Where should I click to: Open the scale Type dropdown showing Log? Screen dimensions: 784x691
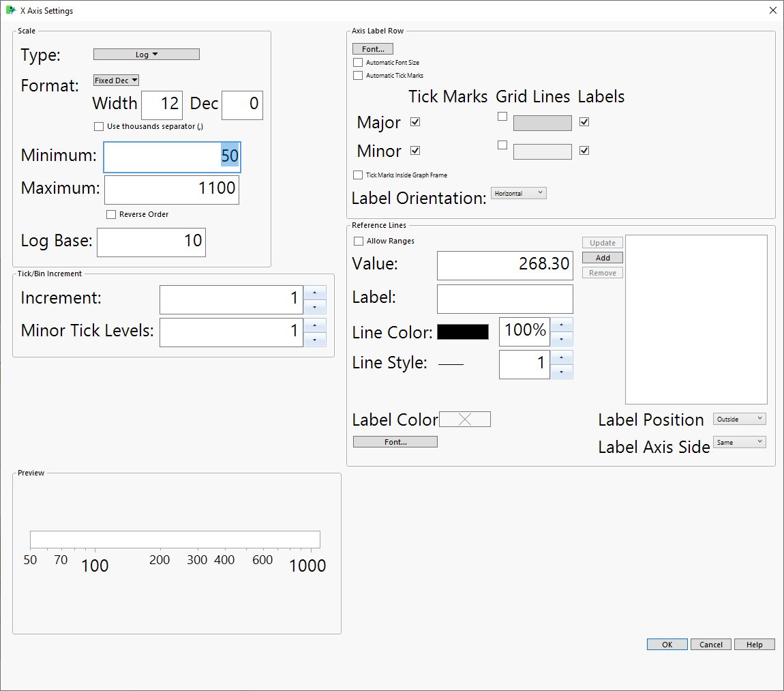tap(146, 54)
